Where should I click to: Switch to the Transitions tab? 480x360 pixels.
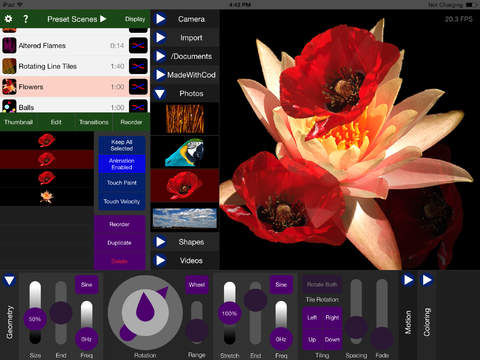click(94, 122)
